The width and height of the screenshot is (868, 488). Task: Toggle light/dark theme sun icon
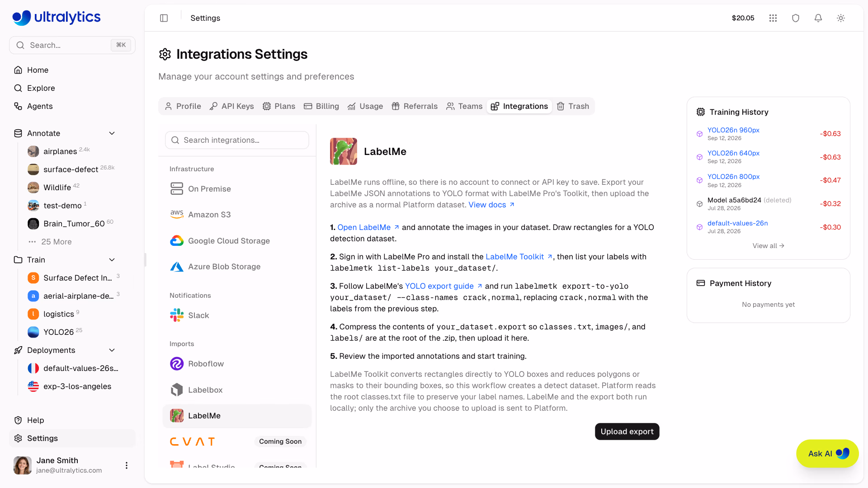[841, 18]
